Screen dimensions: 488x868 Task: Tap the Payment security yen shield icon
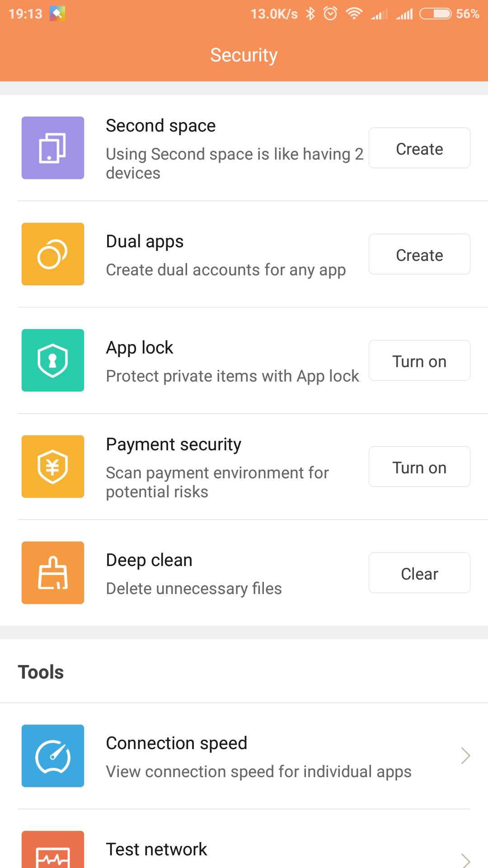pyautogui.click(x=53, y=467)
